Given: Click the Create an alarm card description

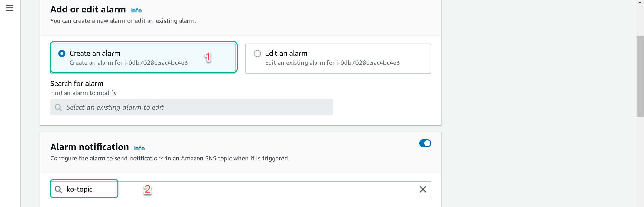Looking at the screenshot, I should (128, 63).
